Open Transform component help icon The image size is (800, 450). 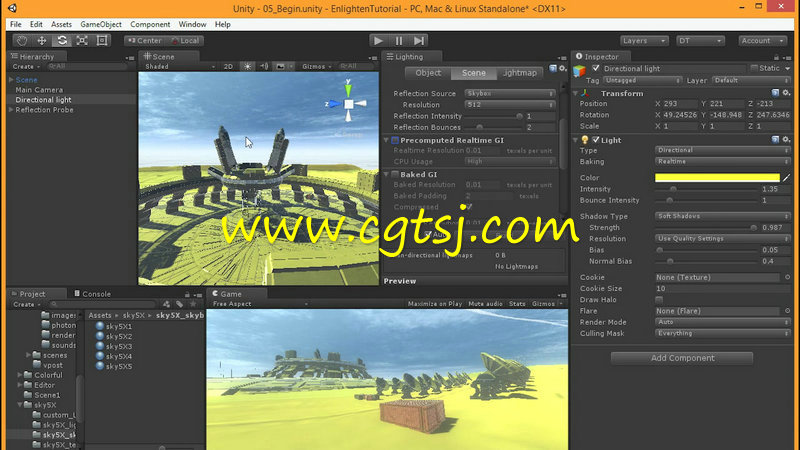pyautogui.click(x=775, y=93)
